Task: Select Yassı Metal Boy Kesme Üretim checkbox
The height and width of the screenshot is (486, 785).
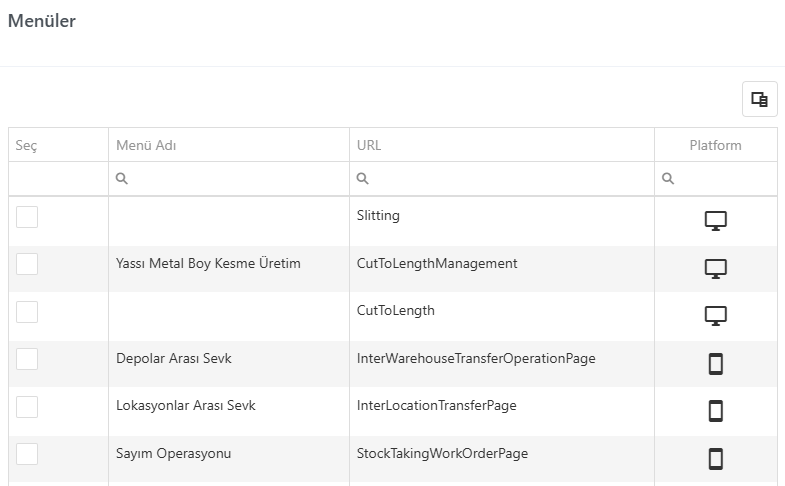Action: (x=27, y=264)
